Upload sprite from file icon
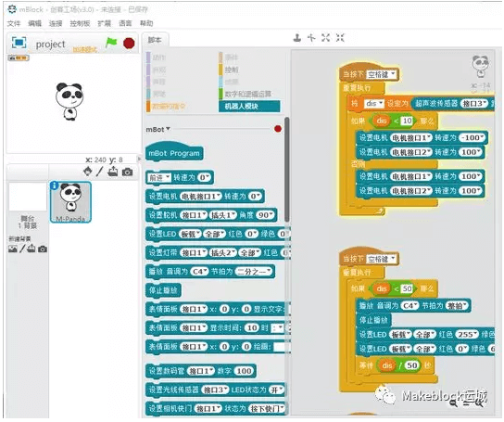504x422 pixels. pos(112,172)
